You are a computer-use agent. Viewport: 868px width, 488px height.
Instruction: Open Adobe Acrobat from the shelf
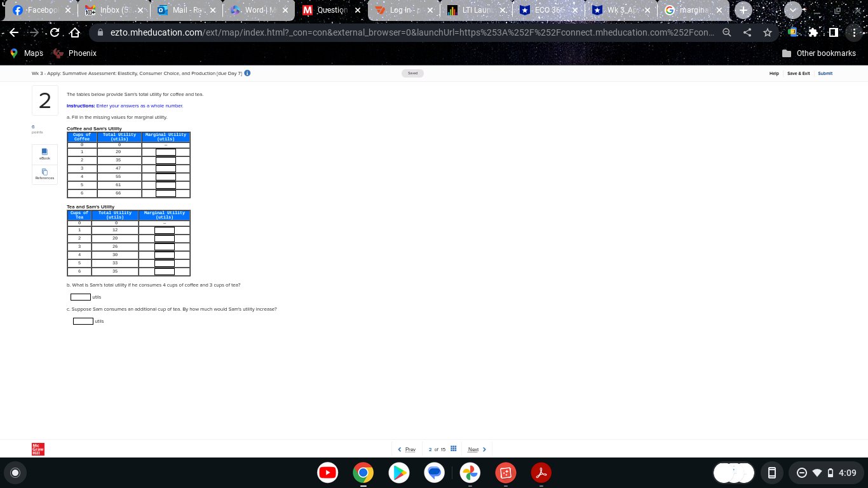541,473
